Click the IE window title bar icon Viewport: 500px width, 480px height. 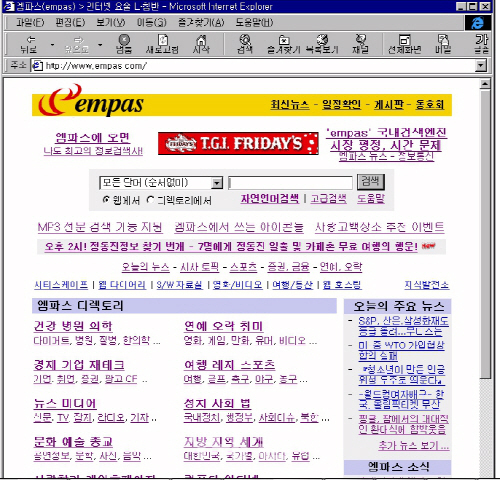pos(9,6)
